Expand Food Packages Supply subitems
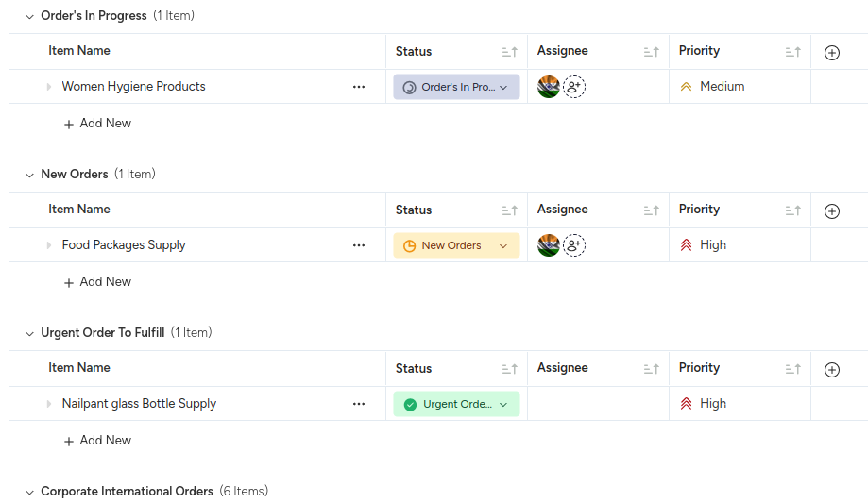The height and width of the screenshot is (503, 868). 49,245
